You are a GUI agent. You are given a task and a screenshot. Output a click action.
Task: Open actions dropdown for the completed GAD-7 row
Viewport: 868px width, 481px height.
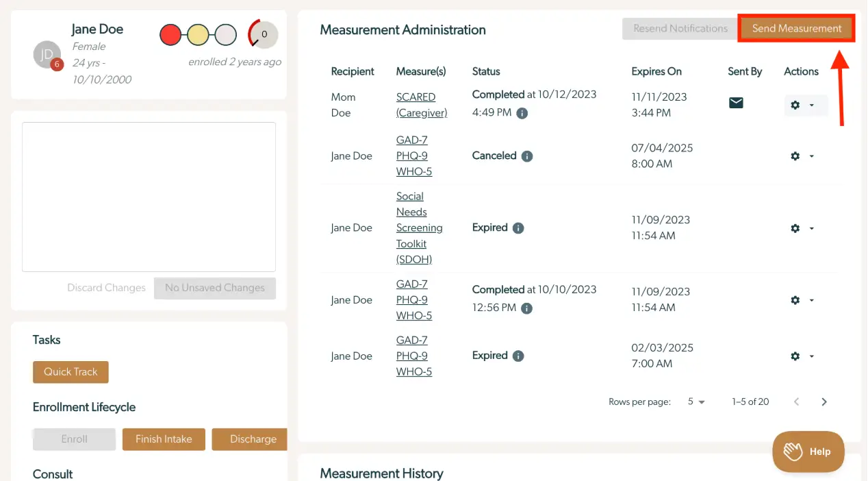coord(812,300)
